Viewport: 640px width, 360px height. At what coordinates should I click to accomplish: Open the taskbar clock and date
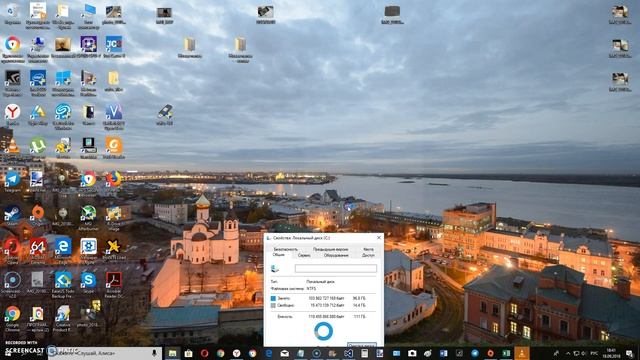click(611, 353)
